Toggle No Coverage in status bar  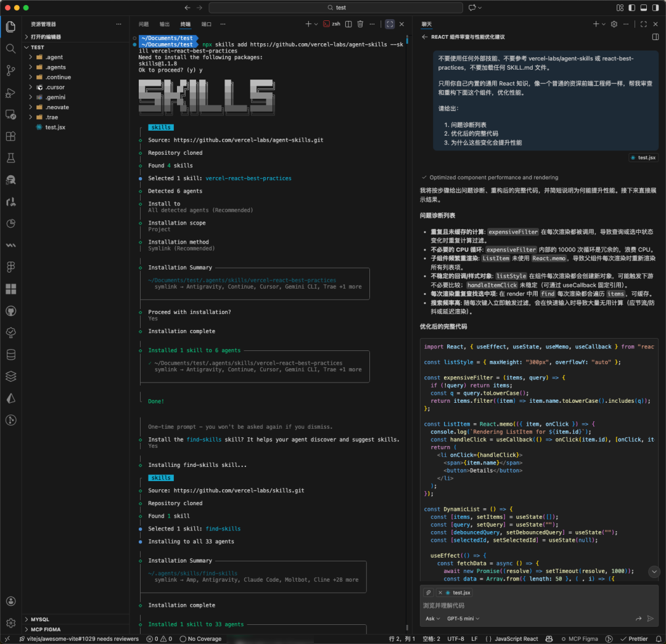coord(200,638)
